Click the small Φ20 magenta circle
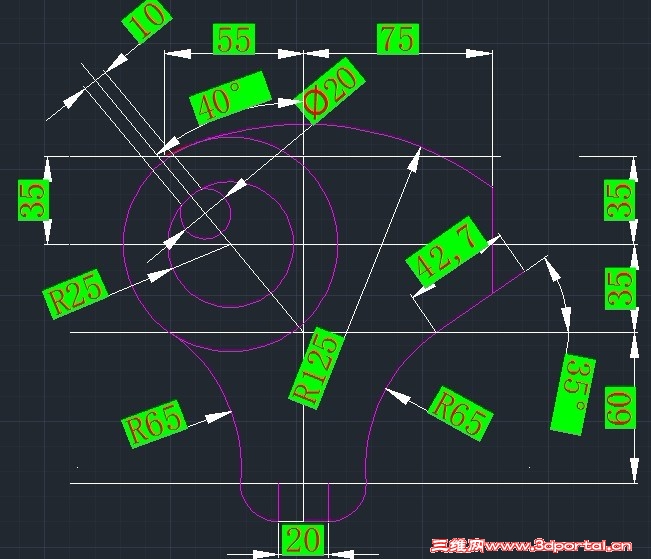Image resolution: width=651 pixels, height=559 pixels. 205,214
